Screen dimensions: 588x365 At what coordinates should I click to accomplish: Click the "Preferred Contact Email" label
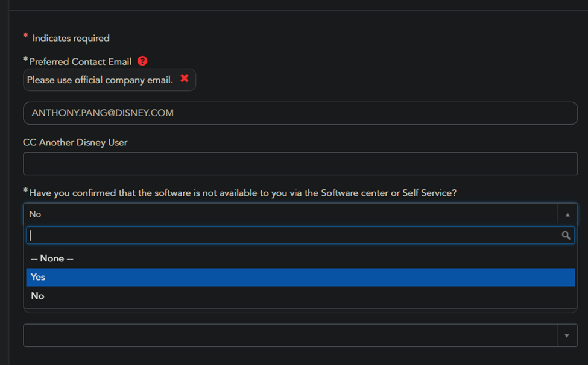click(80, 61)
